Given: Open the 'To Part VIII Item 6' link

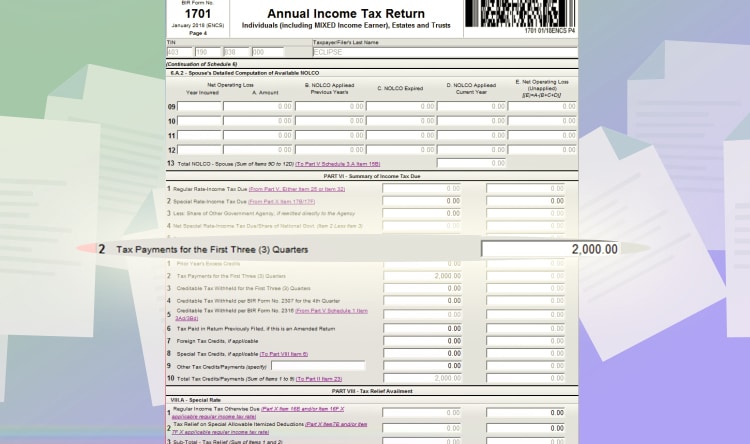Looking at the screenshot, I should 283,354.
